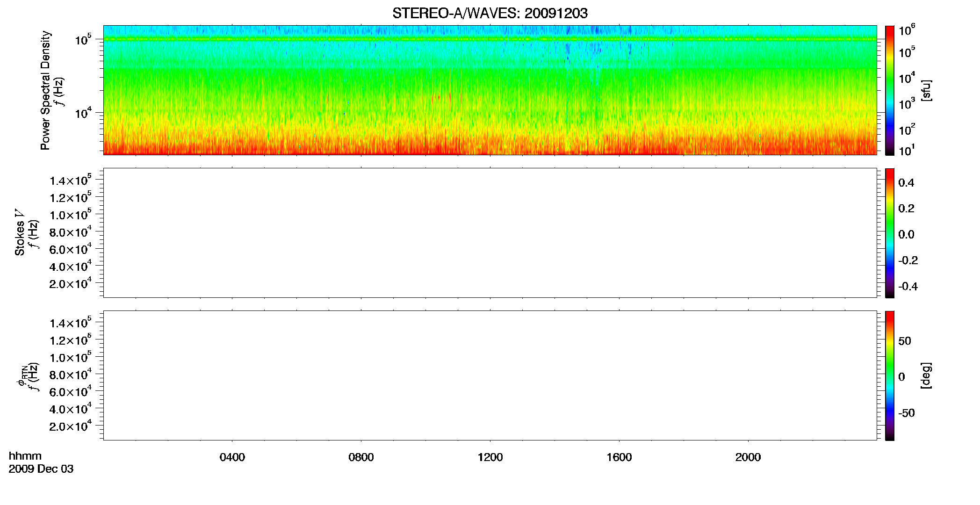Click the [sfu] colorbar unit label

[x=926, y=90]
